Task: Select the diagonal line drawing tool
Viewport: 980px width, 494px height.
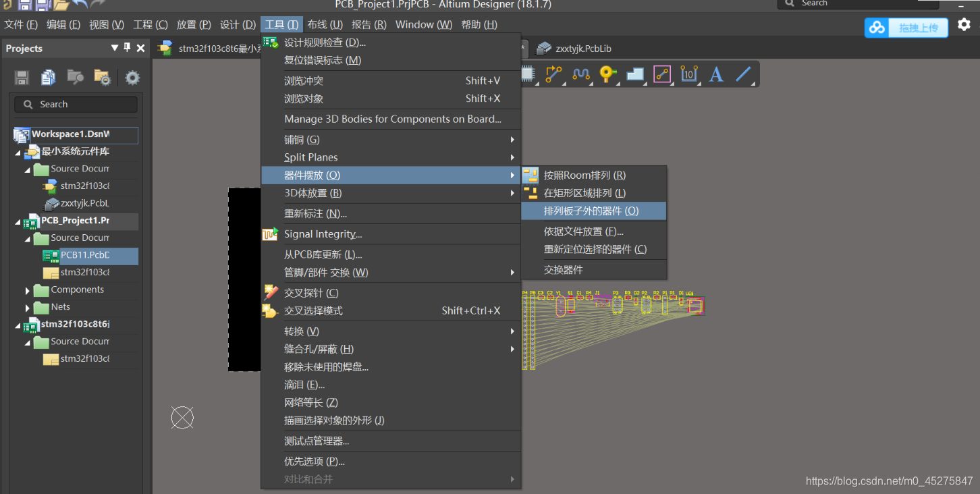Action: point(743,74)
